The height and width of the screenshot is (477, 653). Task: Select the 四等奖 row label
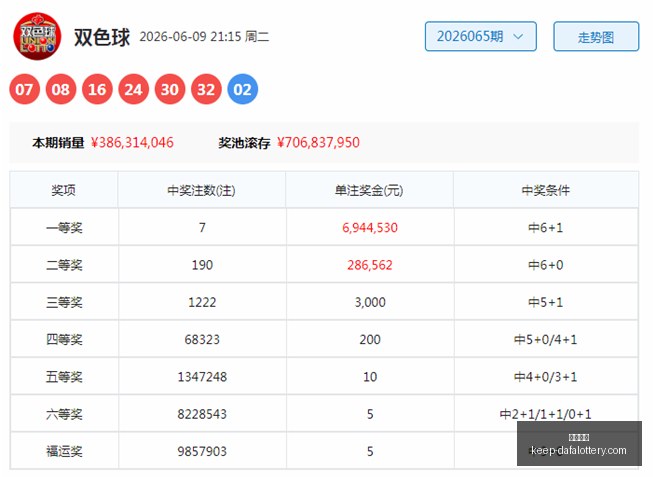click(x=64, y=340)
